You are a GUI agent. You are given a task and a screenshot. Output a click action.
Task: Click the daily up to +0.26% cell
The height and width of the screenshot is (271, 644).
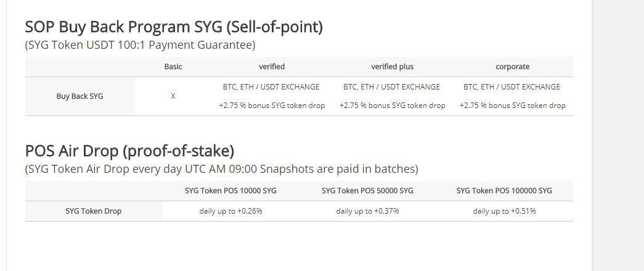[231, 211]
